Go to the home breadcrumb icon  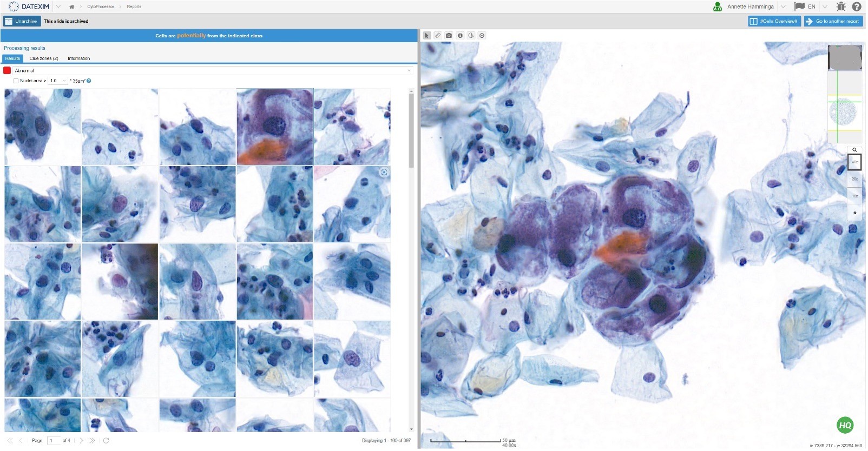click(x=72, y=7)
